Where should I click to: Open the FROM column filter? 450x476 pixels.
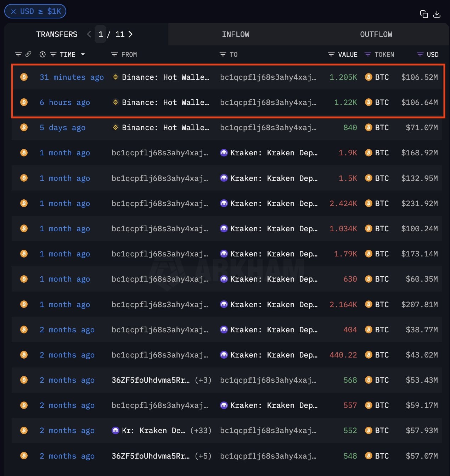(x=114, y=55)
